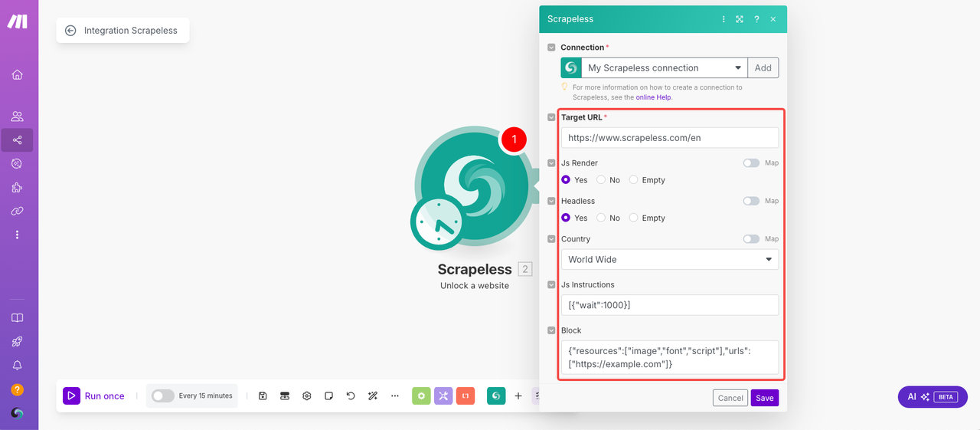This screenshot has height=430, width=980.
Task: Click the plus add favorite icon
Action: (518, 396)
